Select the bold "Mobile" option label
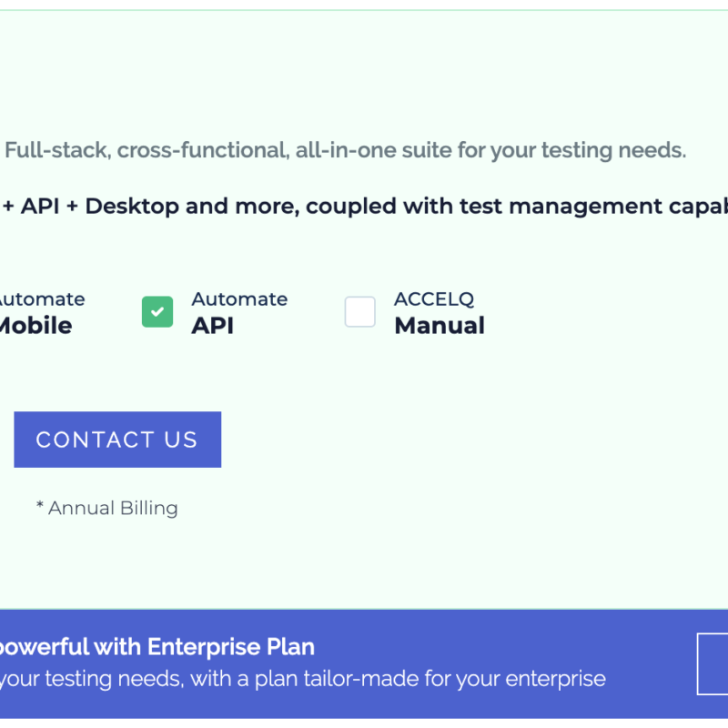Screen dimensions: 728x728 click(x=35, y=326)
